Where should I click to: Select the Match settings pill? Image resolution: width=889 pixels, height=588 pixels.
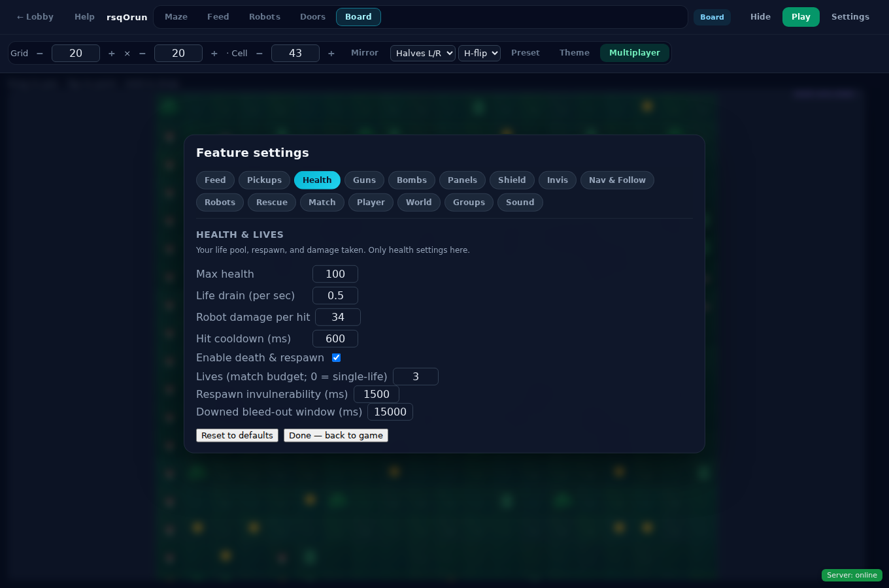[x=322, y=203]
